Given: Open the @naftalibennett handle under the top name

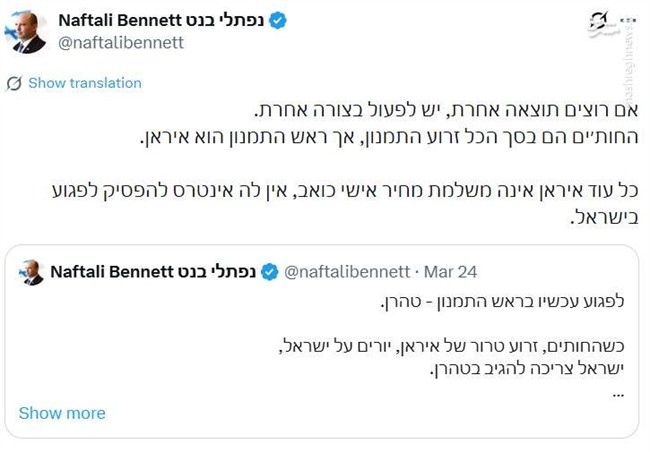Looking at the screenshot, I should click(121, 43).
